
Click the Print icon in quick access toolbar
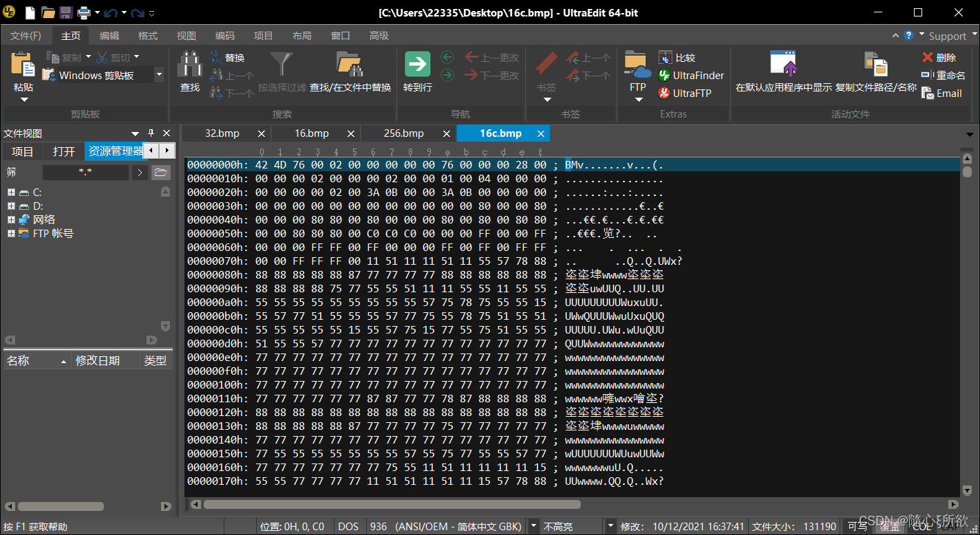click(84, 12)
